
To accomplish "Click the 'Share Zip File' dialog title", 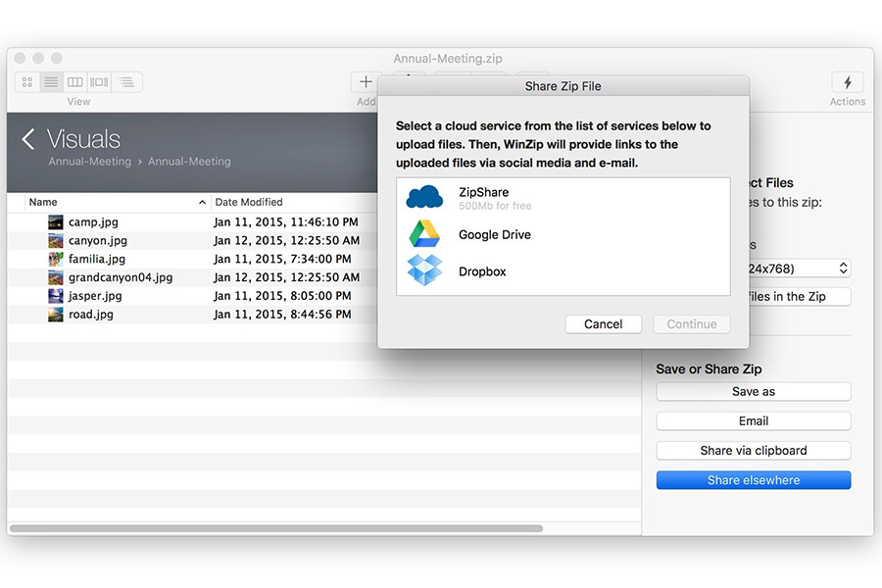I will (x=563, y=86).
